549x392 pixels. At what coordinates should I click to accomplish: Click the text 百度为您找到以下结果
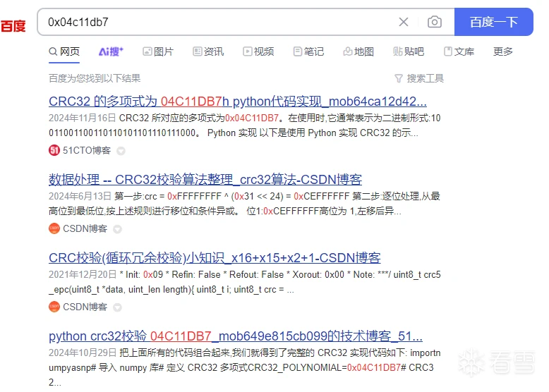[x=95, y=78]
